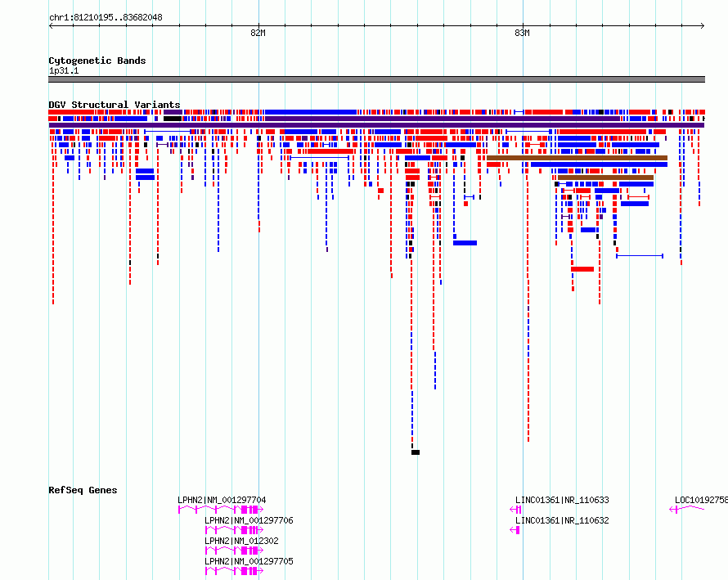Select the magenta gene glyph under LINC01361|NR_110632
The height and width of the screenshot is (580, 728).
point(515,530)
